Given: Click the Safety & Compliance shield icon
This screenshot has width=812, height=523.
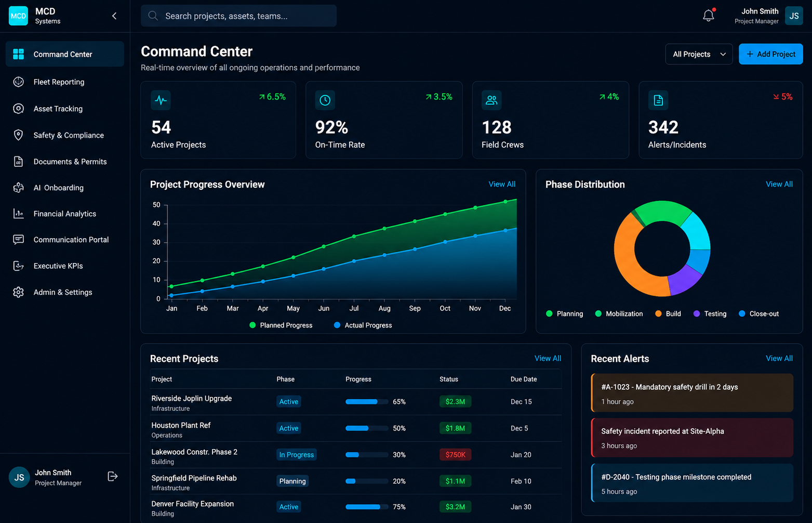Looking at the screenshot, I should (x=19, y=135).
